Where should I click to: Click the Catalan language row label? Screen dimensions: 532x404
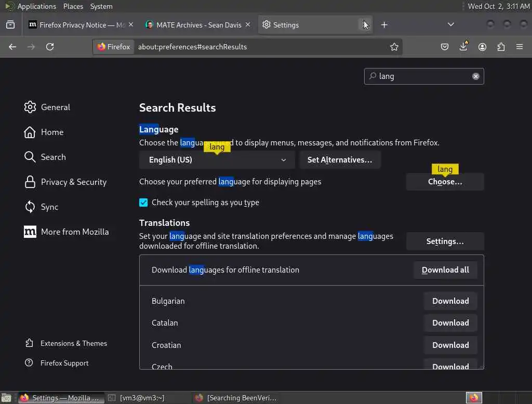165,323
